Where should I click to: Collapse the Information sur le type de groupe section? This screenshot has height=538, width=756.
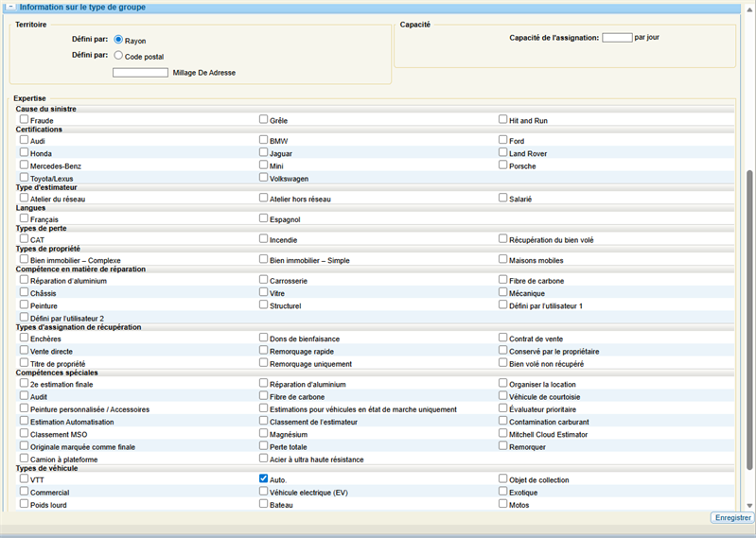point(11,7)
